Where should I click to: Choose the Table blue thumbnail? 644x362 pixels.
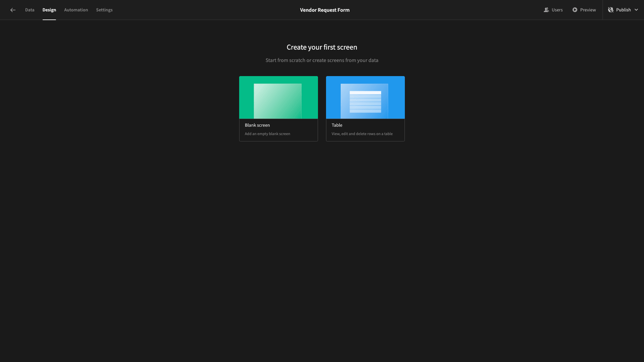pyautogui.click(x=365, y=98)
